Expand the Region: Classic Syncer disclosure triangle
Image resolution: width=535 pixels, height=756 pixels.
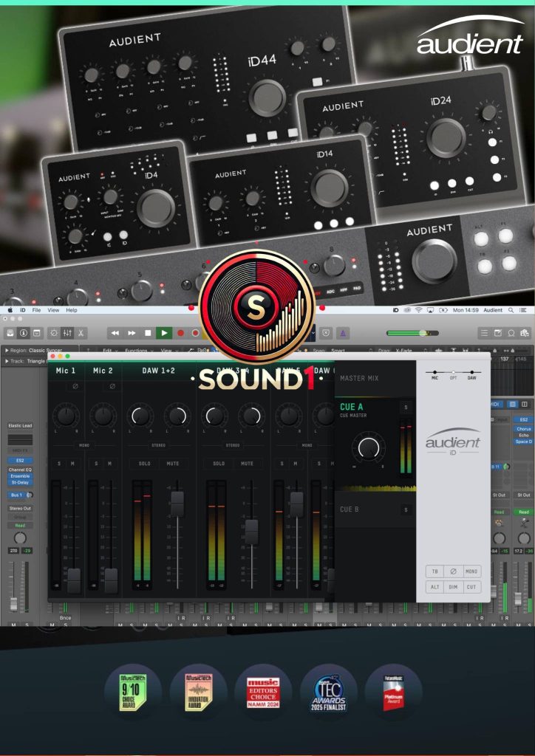click(7, 351)
